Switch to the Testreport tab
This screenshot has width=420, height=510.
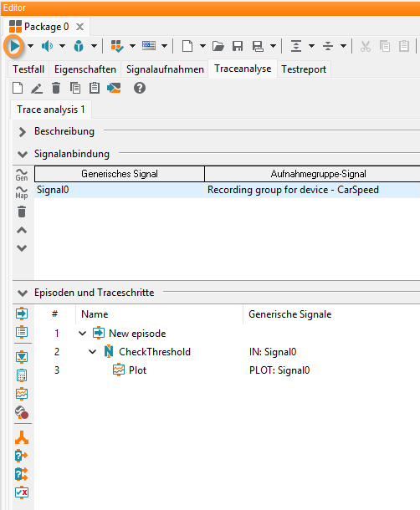tap(304, 69)
